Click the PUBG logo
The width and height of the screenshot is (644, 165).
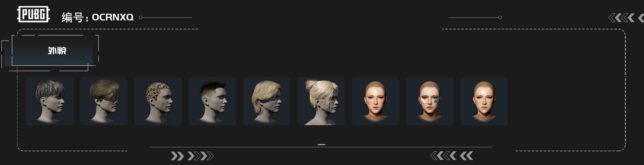click(33, 14)
